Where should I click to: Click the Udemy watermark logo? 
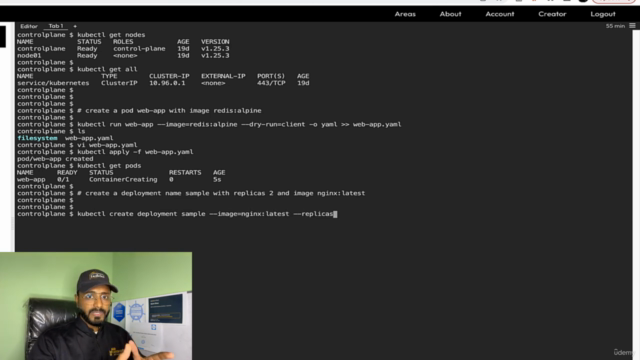[x=624, y=352]
